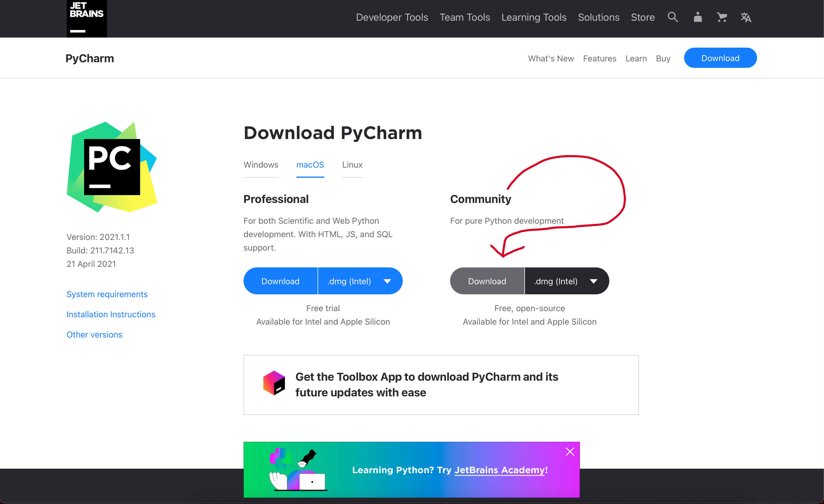Image resolution: width=824 pixels, height=504 pixels.
Task: Open the Learning Tools menu
Action: pos(534,17)
